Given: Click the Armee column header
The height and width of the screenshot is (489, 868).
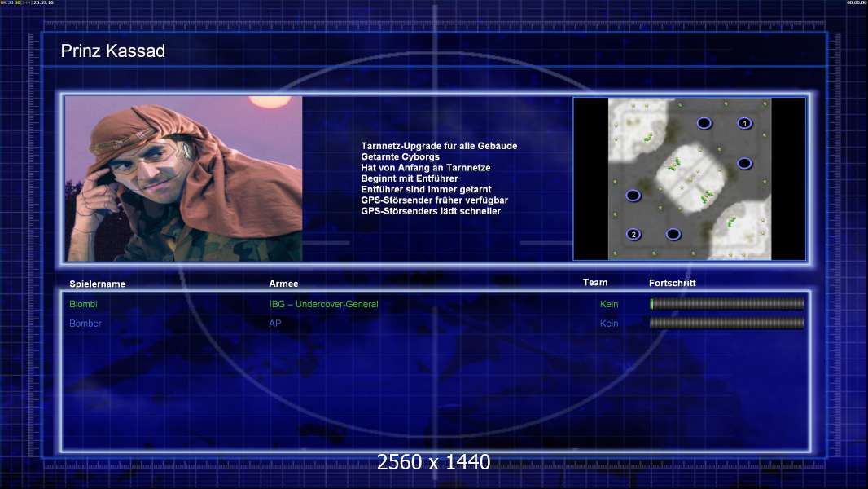Looking at the screenshot, I should 283,284.
